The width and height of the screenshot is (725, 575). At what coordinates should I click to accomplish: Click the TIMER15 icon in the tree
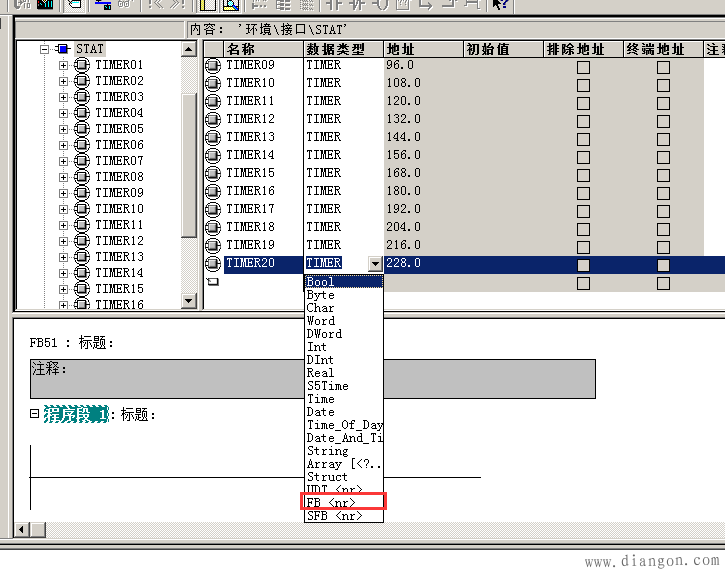tap(82, 289)
